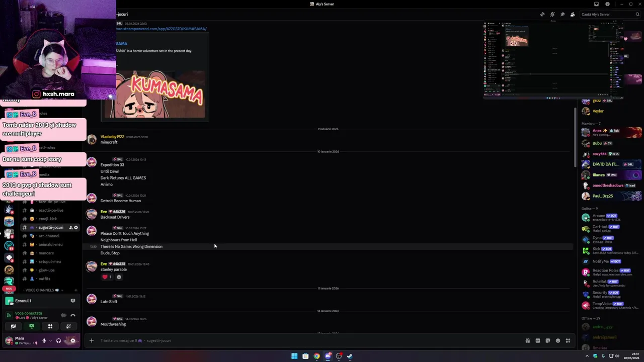Open Reaction Roles bot member entry

pyautogui.click(x=610, y=272)
